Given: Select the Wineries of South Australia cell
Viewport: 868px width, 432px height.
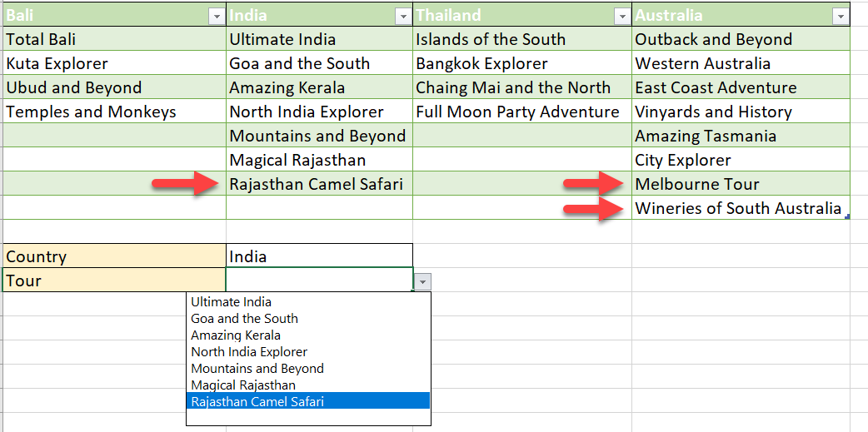Looking at the screenshot, I should (741, 207).
